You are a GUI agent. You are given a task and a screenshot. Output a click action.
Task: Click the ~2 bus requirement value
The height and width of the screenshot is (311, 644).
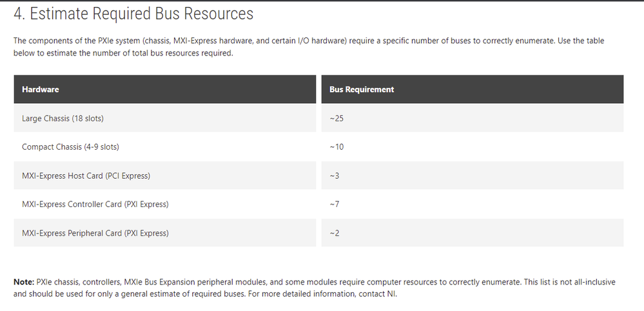pos(335,233)
